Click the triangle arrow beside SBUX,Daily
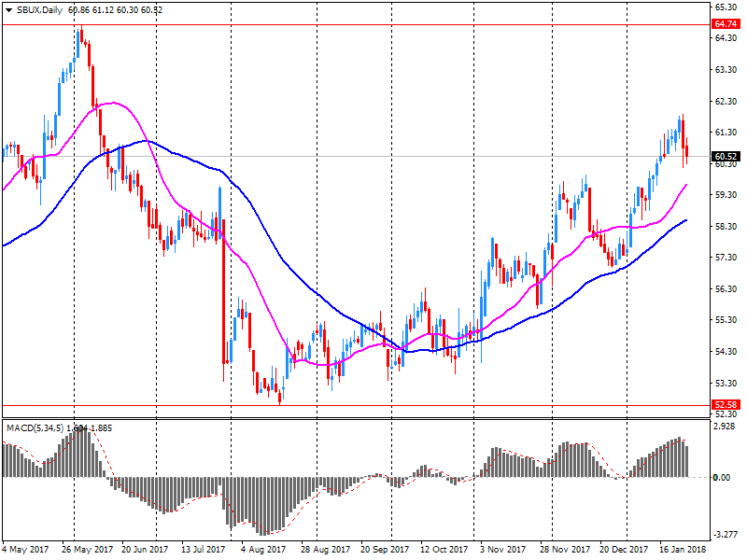Image resolution: width=747 pixels, height=560 pixels. point(9,8)
